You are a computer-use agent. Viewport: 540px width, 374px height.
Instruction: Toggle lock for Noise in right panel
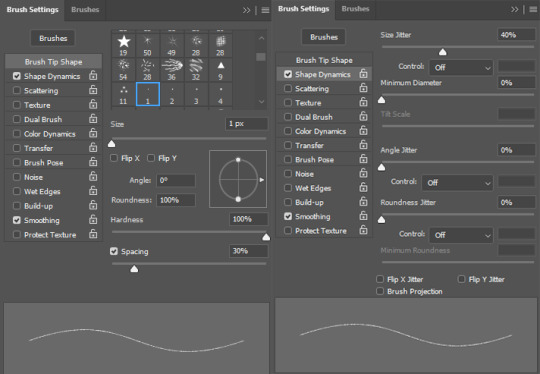pos(363,173)
